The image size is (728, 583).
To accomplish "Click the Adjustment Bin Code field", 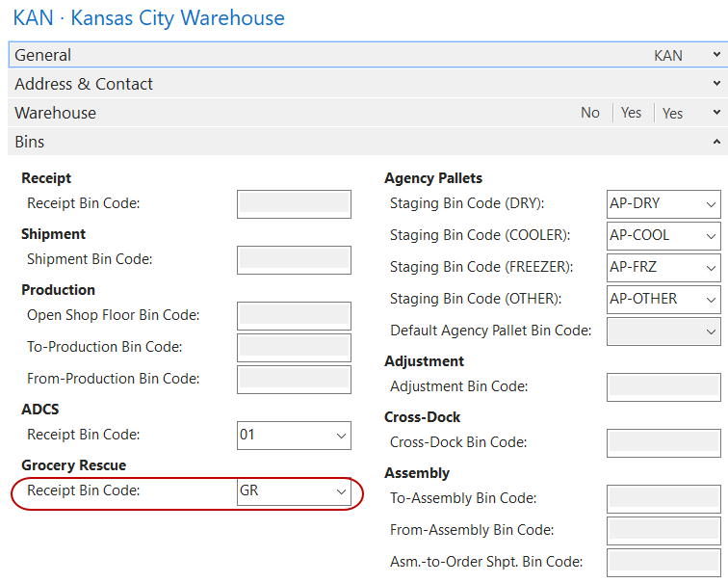I will pos(663,387).
